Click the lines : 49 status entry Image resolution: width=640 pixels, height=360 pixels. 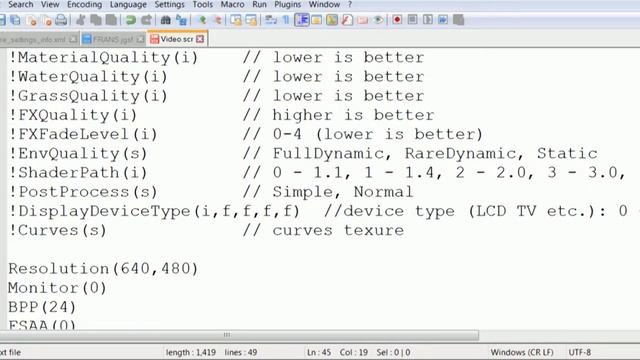241,352
